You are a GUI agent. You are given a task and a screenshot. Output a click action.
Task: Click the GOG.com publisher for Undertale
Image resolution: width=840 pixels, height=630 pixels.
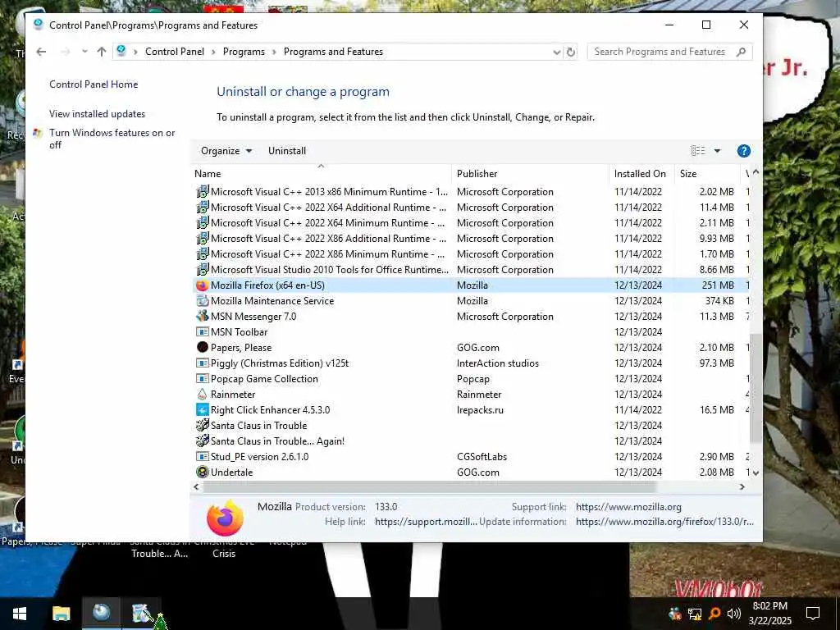point(478,472)
